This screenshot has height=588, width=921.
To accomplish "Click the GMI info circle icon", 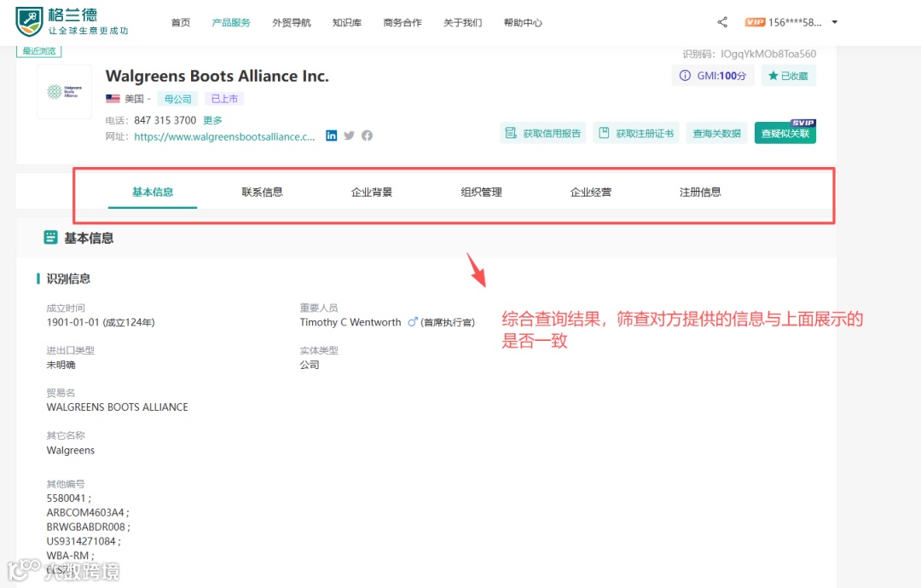I will point(685,76).
